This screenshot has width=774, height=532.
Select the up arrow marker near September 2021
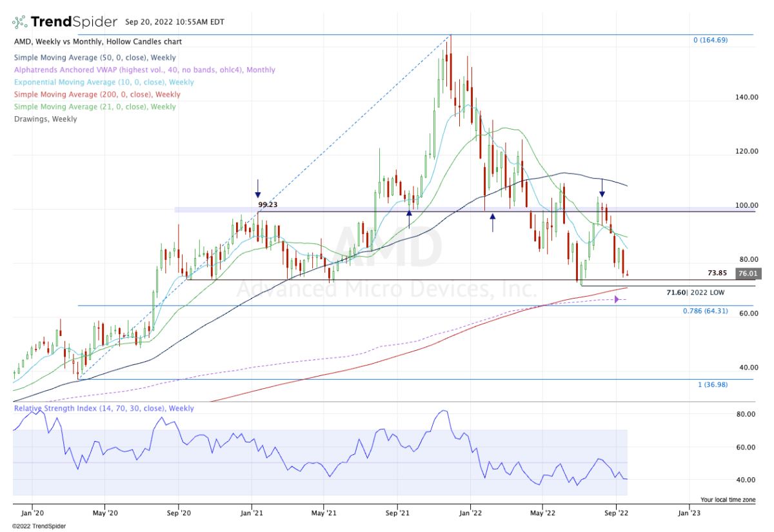(409, 219)
